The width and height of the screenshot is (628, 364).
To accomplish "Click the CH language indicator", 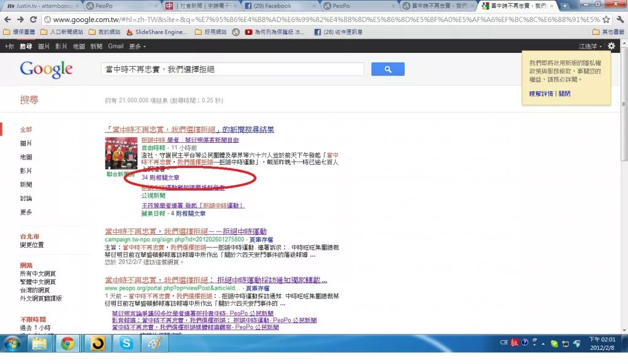I will coord(504,343).
